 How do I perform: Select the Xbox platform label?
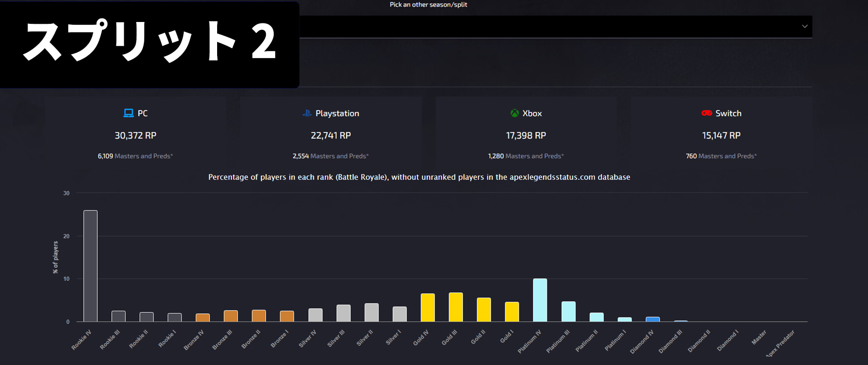coord(532,113)
